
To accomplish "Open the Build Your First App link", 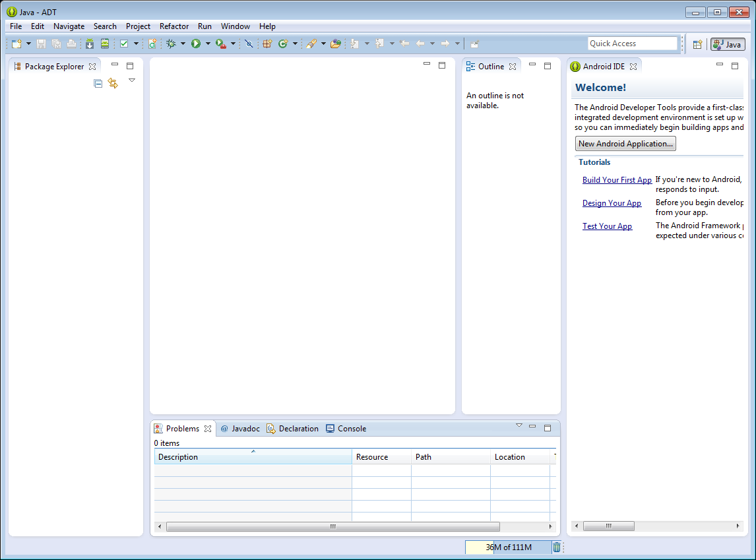I will click(617, 180).
